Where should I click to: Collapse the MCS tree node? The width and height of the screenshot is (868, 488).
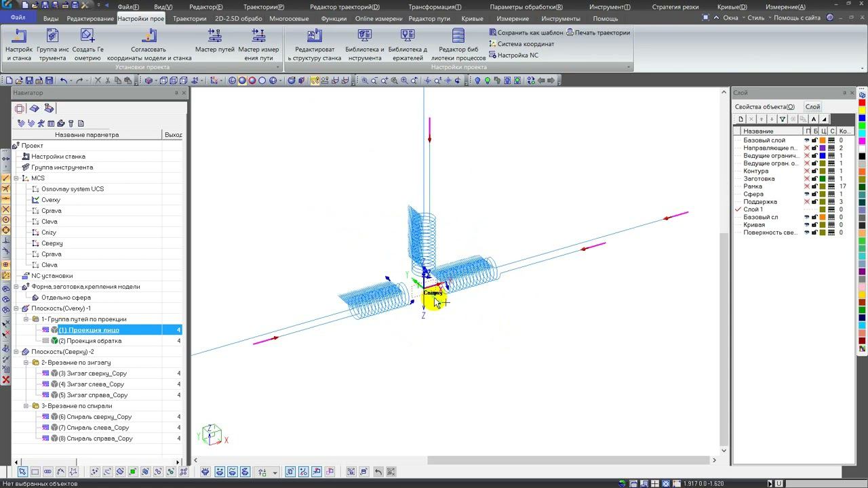[x=16, y=178]
